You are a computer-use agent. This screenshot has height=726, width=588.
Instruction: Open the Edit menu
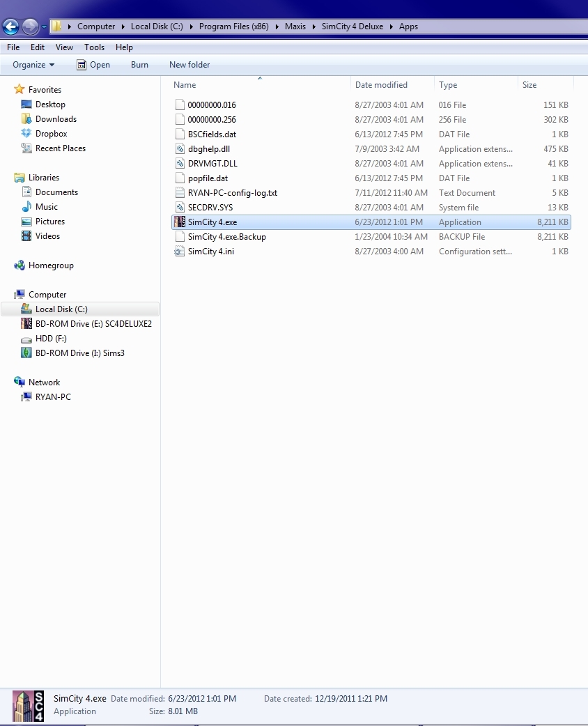point(38,47)
